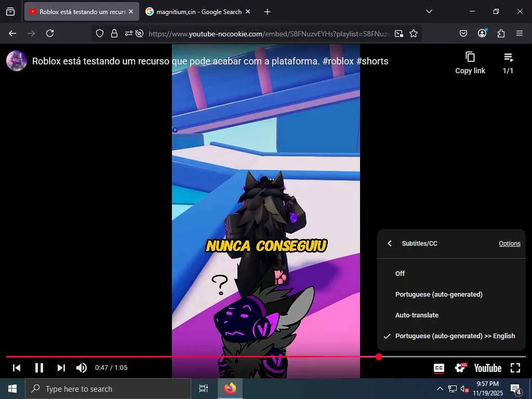Pause the video
The width and height of the screenshot is (532, 399).
[x=39, y=368]
